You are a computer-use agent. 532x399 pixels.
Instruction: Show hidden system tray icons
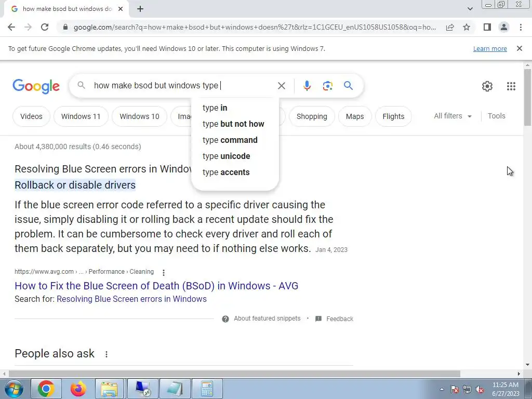[x=442, y=389]
